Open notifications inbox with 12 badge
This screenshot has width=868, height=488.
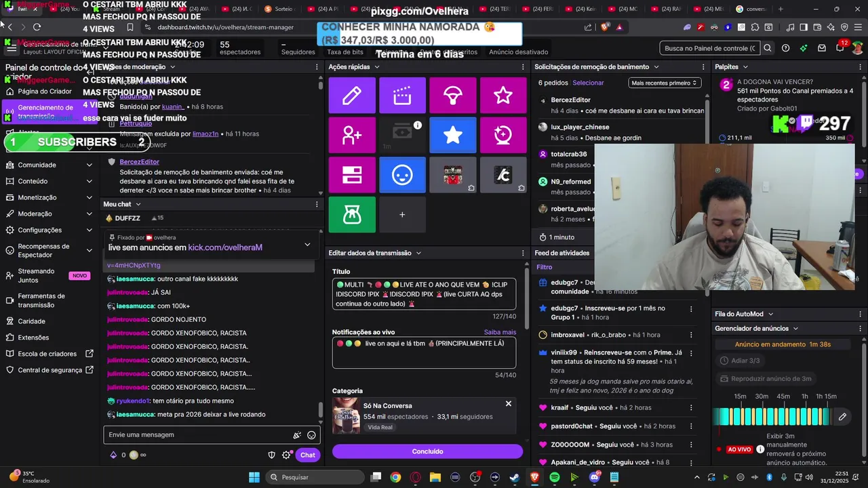tap(840, 47)
